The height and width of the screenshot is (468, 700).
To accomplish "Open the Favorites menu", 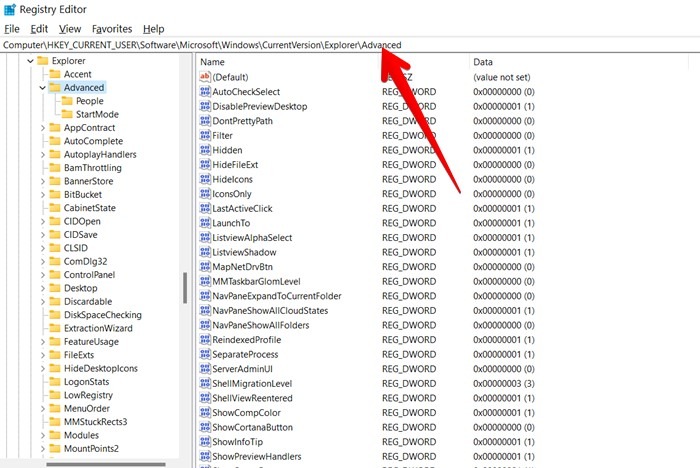I will (x=112, y=29).
